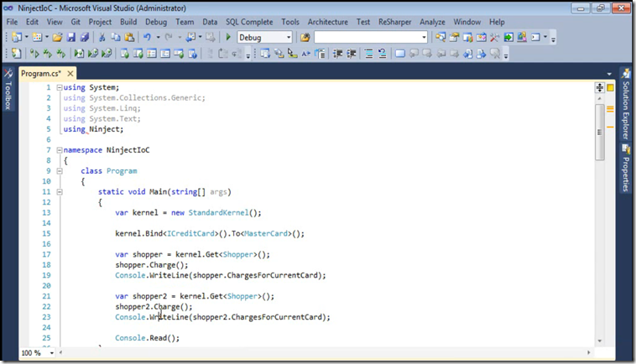Expand the Toolbox side panel

coord(8,90)
